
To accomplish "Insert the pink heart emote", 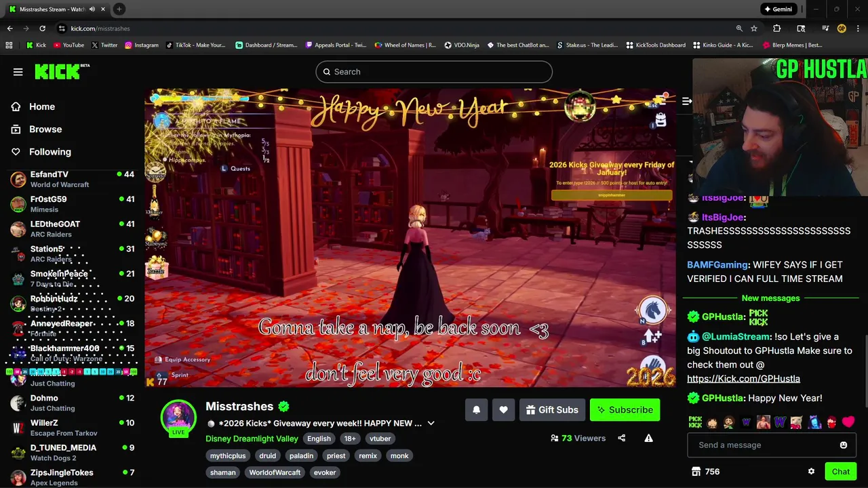I will click(x=848, y=422).
